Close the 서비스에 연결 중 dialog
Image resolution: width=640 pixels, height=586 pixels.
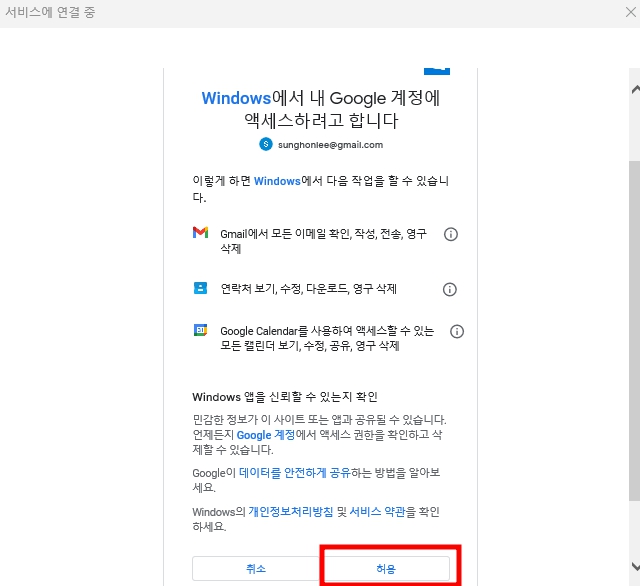click(631, 12)
